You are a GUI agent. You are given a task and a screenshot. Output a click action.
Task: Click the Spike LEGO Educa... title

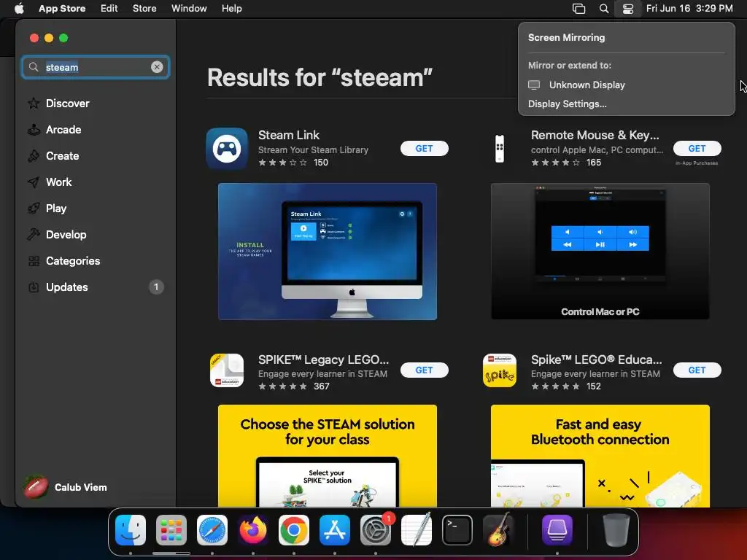coord(597,359)
